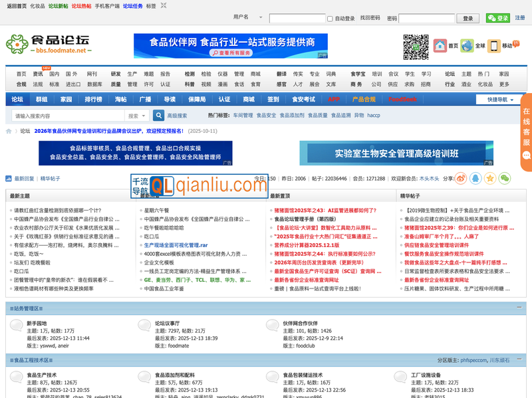This screenshot has height=398, width=532.
Task: Click the magnifier search button
Action: [x=159, y=116]
